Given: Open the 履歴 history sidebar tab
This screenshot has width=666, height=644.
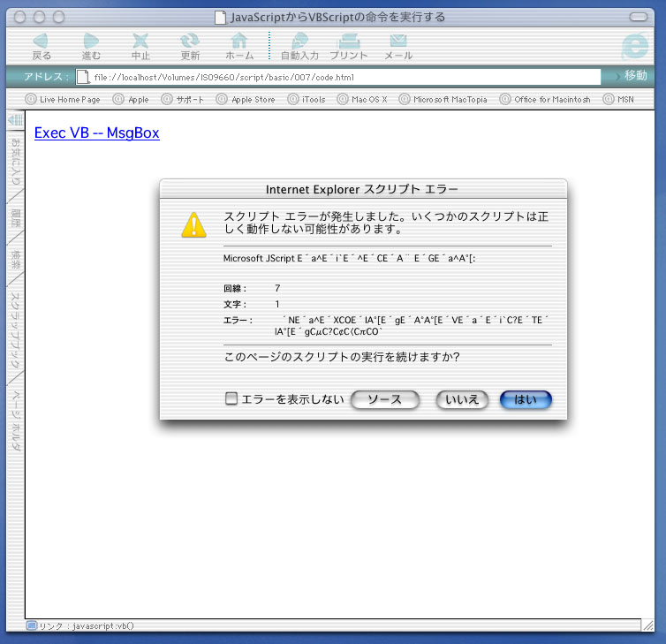Looking at the screenshot, I should pyautogui.click(x=16, y=217).
